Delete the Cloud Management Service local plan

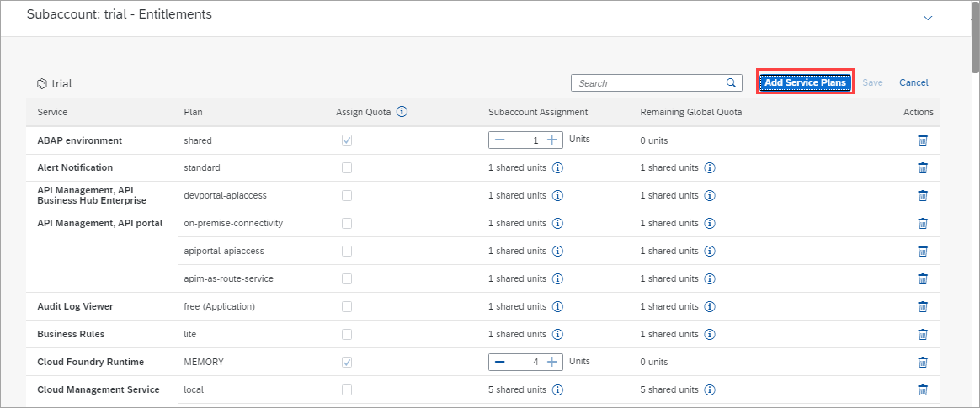coord(922,389)
